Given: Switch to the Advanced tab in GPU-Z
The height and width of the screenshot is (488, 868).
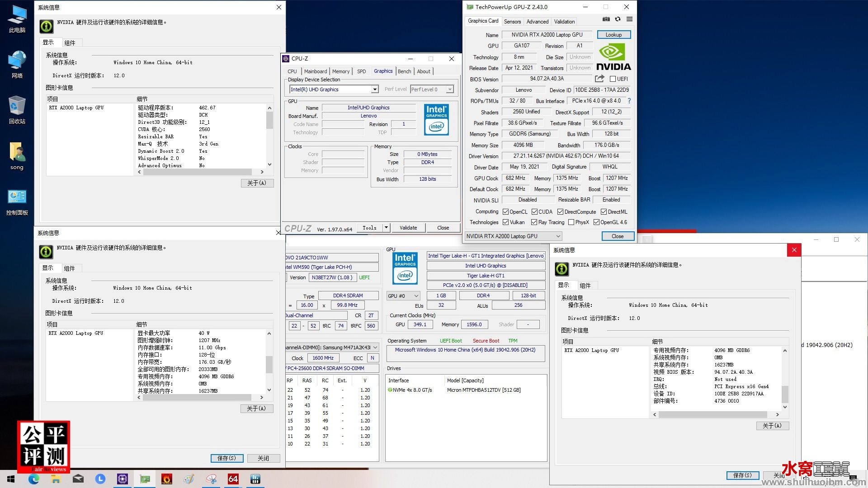Looking at the screenshot, I should 538,21.
